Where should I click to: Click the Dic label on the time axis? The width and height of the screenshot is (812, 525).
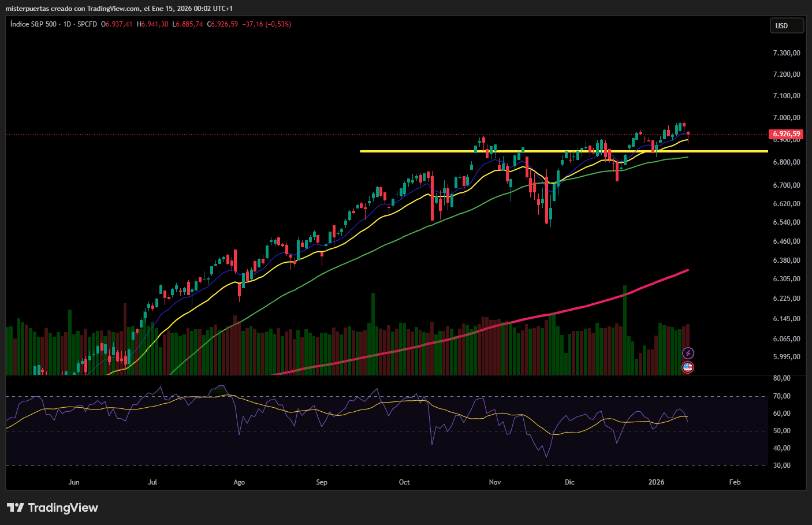(570, 482)
